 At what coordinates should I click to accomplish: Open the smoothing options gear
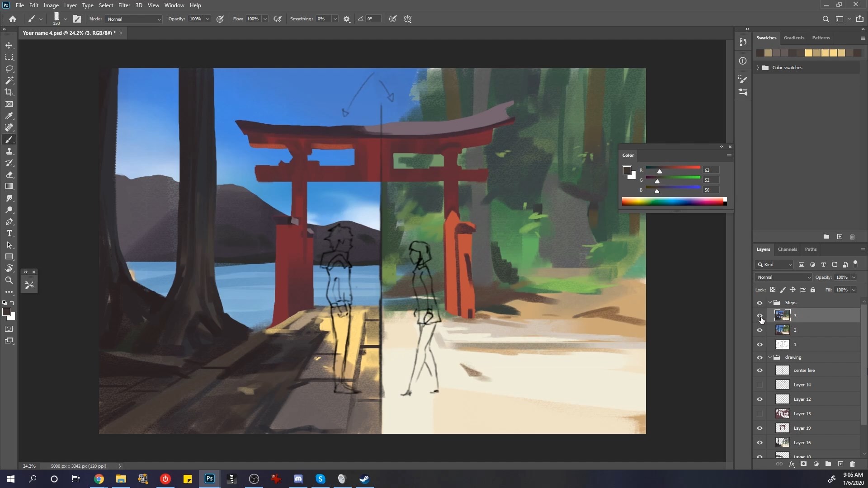pyautogui.click(x=347, y=19)
